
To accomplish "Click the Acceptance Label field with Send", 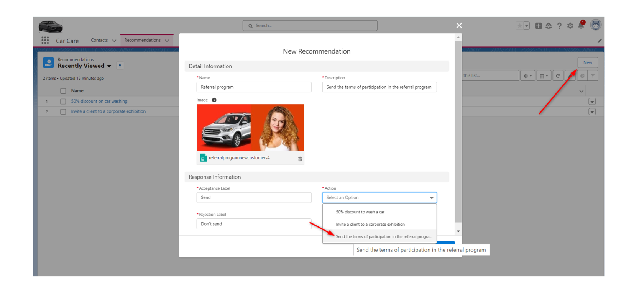I will tap(254, 198).
